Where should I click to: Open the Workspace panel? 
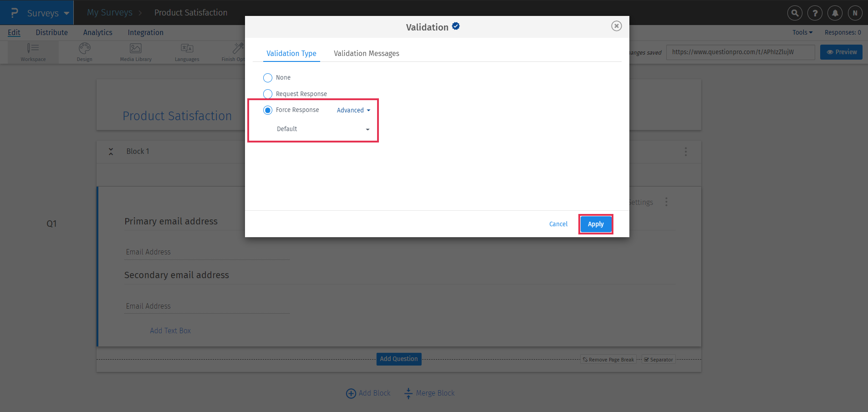[33, 52]
